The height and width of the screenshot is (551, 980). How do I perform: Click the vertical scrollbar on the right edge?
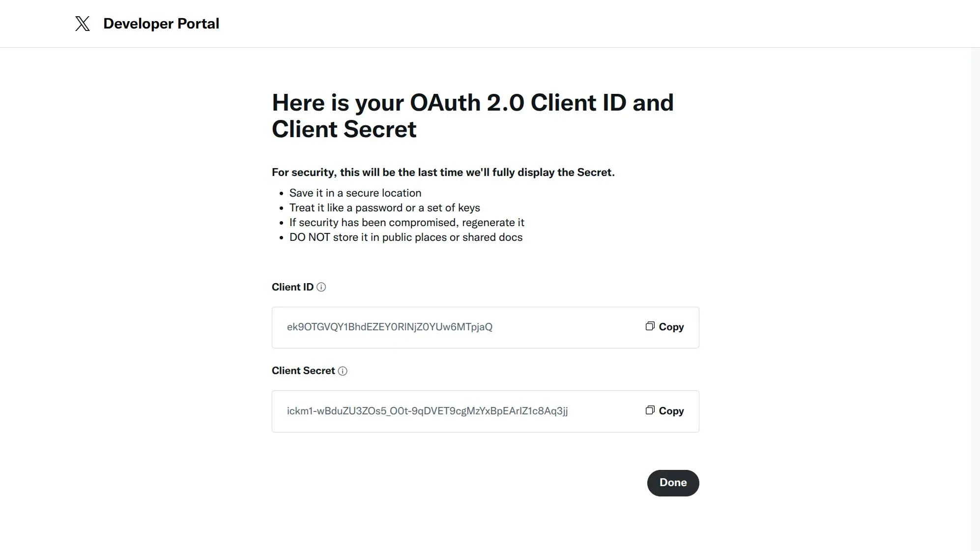pyautogui.click(x=975, y=295)
